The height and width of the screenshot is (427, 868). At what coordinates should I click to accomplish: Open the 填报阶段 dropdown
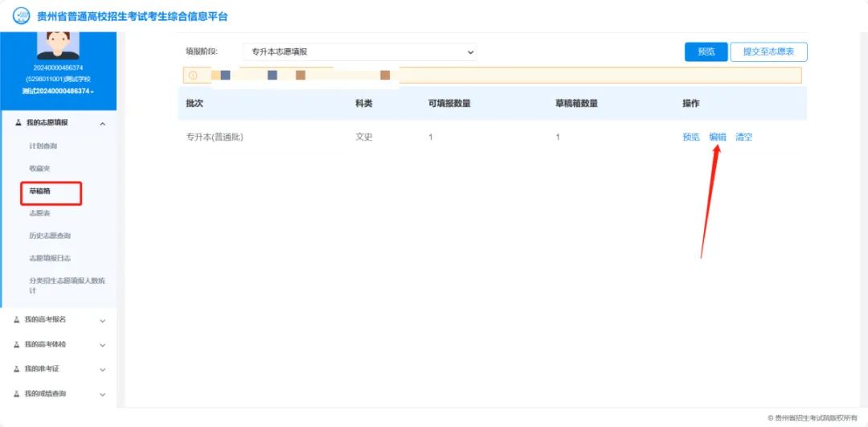point(359,52)
